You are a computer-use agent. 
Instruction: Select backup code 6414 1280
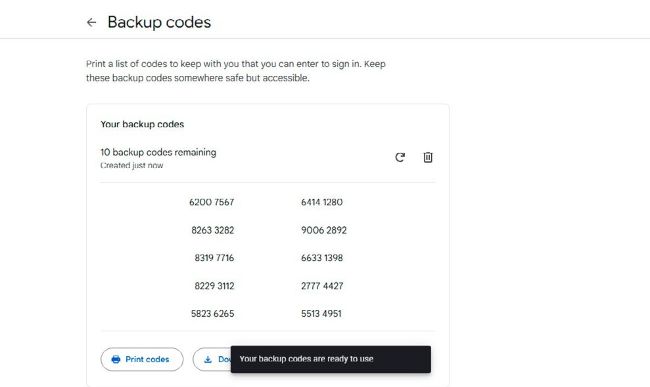(x=322, y=202)
